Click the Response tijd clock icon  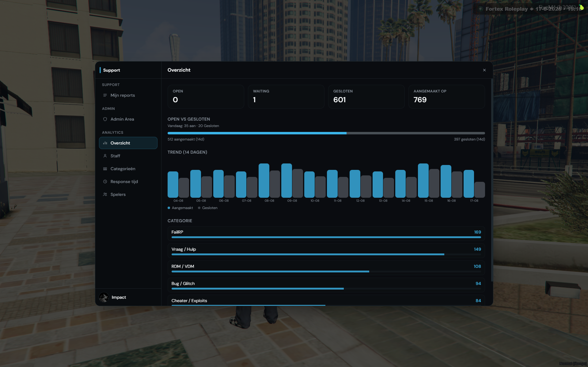[105, 182]
